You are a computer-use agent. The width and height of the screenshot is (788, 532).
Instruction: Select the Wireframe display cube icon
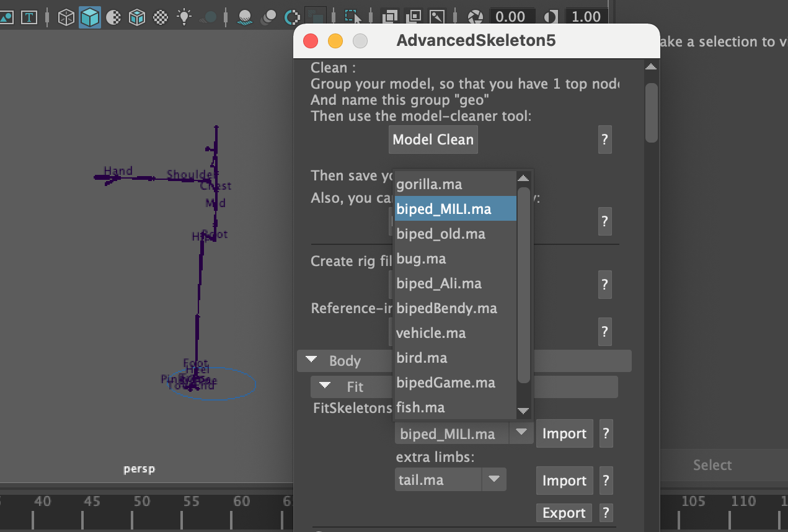click(x=66, y=17)
